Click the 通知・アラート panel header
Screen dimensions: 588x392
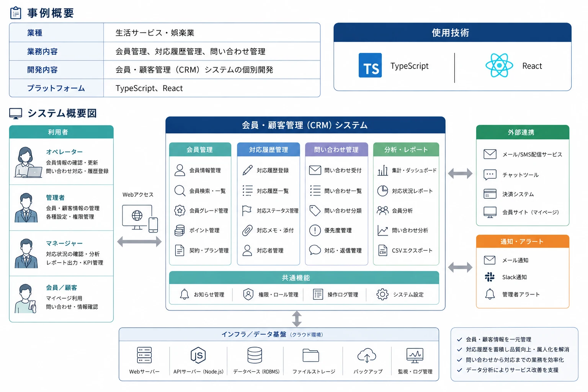tap(523, 242)
